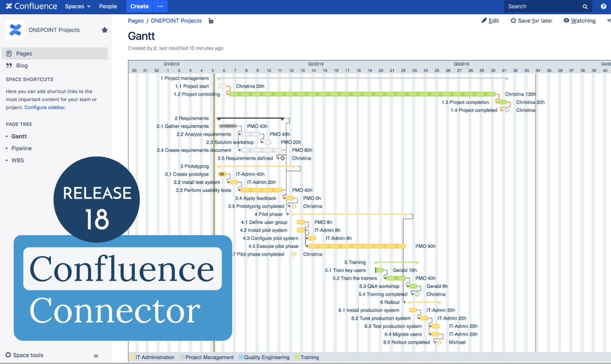Open the Gantt page in page tree
Image resolution: width=611 pixels, height=364 pixels.
pyautogui.click(x=19, y=136)
